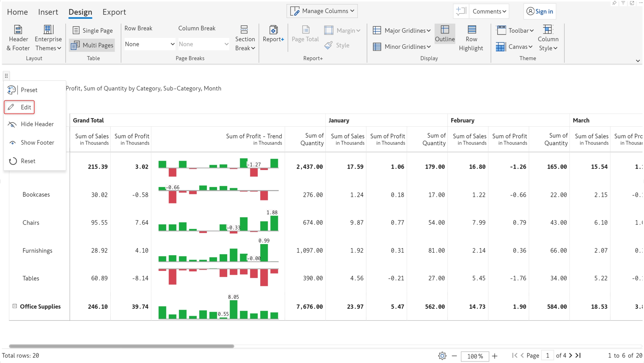
Task: Click the drag handle dots icon
Action: tap(6, 76)
